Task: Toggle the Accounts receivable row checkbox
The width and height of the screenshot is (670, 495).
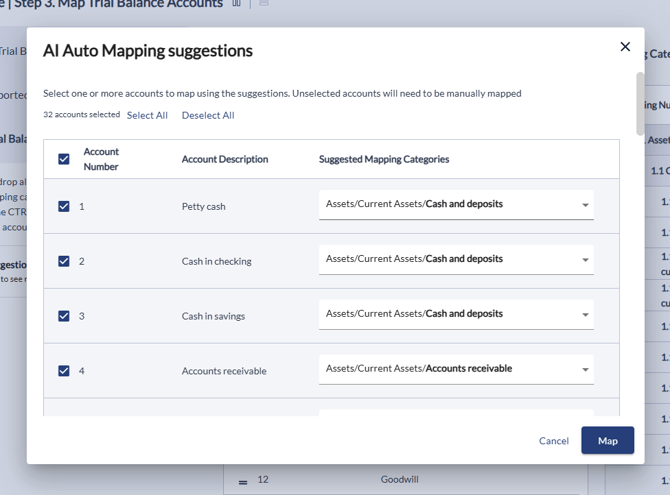Action: pyautogui.click(x=64, y=371)
